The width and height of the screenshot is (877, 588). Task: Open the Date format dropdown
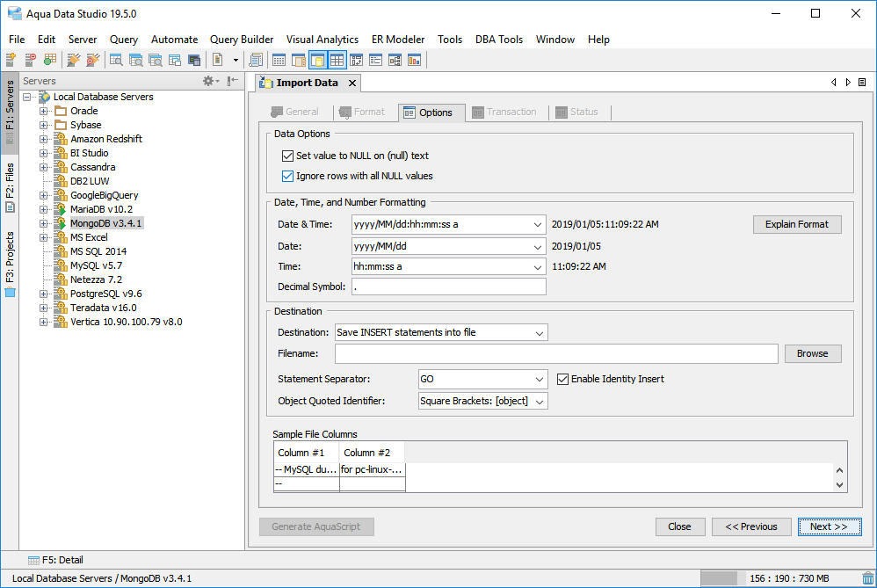(538, 246)
